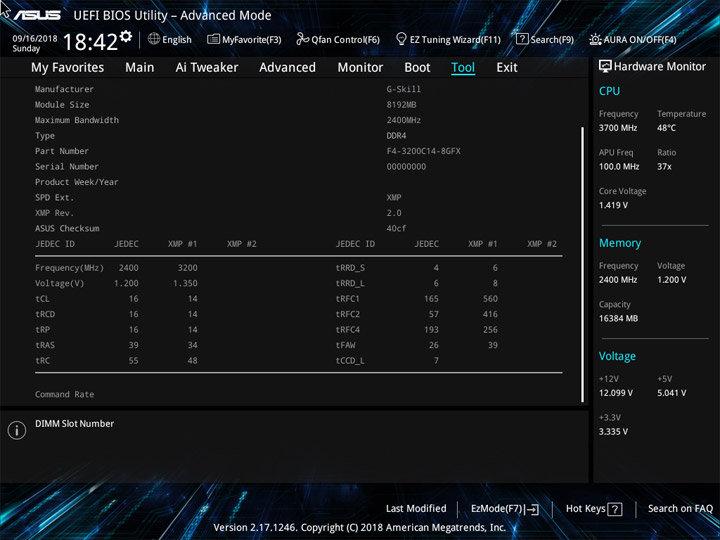Click the Command Rate label
The width and height of the screenshot is (720, 540).
coord(64,394)
